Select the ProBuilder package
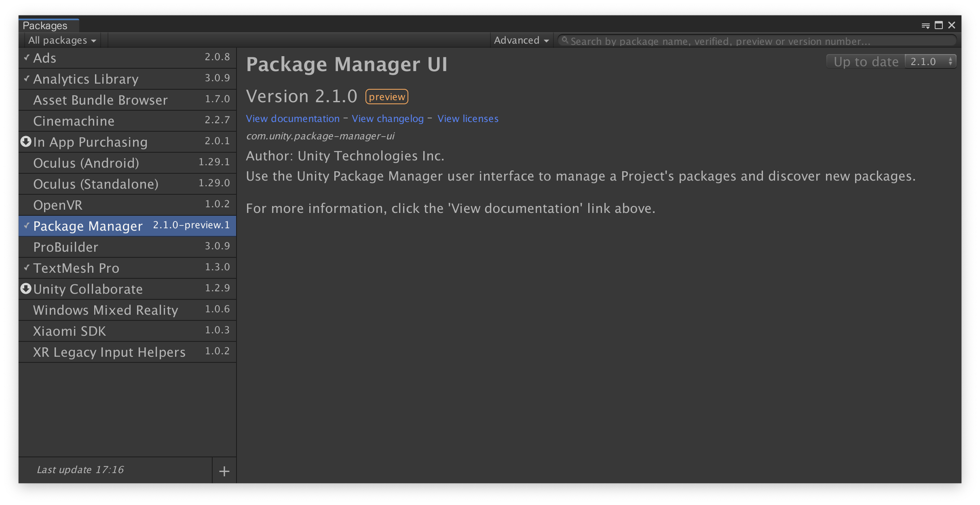Image resolution: width=980 pixels, height=505 pixels. point(127,247)
